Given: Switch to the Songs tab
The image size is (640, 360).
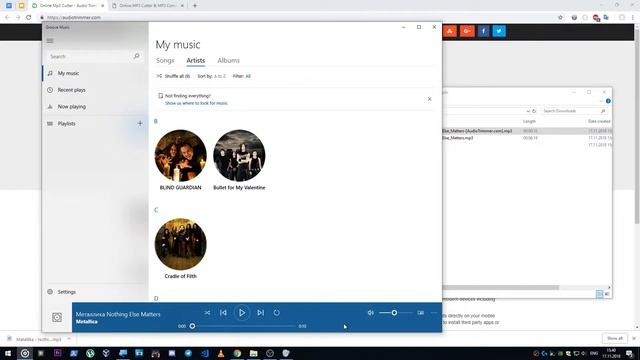Looking at the screenshot, I should (165, 60).
